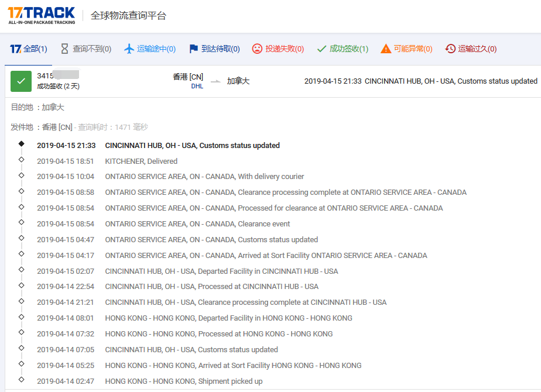The height and width of the screenshot is (392, 541).
Task: Click the airplane in-transit icon
Action: [129, 49]
